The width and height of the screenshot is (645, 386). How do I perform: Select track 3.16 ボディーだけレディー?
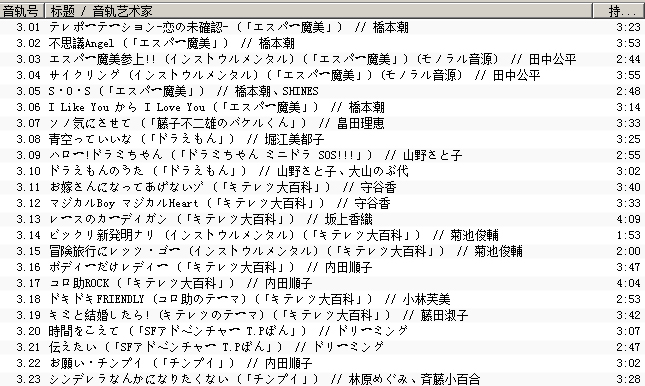coord(322,267)
